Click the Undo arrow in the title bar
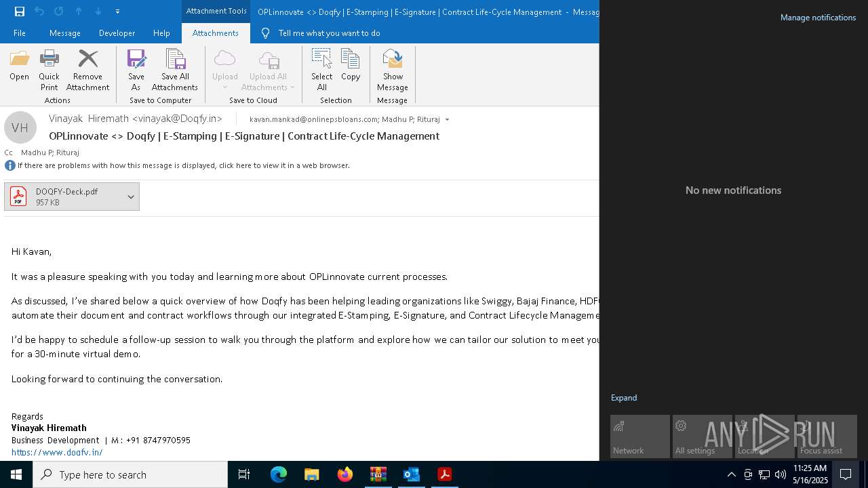 tap(39, 12)
